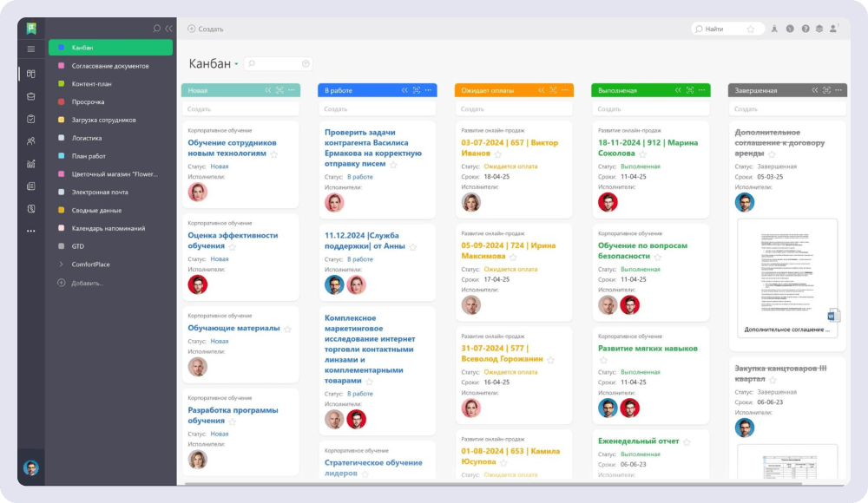Collapse the Завершенная column

[815, 90]
